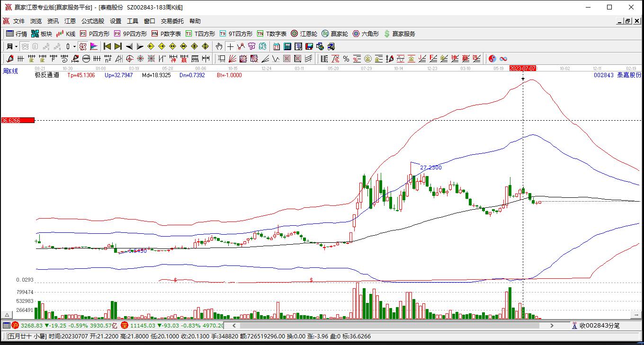This screenshot has width=644, height=345.
Task: Click the 2023-07-07 date marker
Action: tap(523, 69)
